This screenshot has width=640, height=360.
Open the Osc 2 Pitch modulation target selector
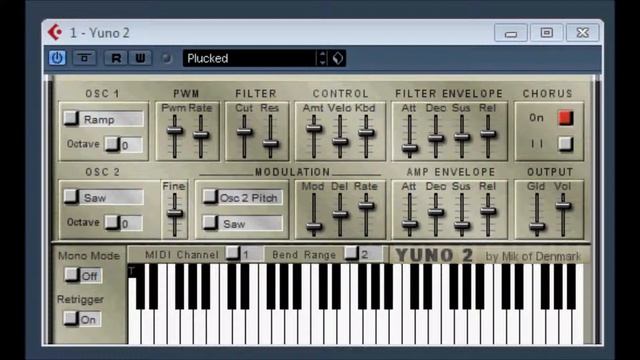click(242, 197)
